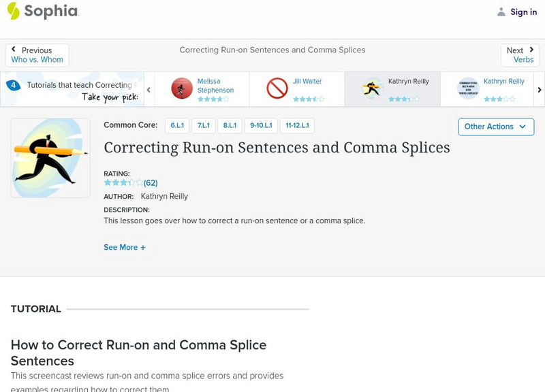545x392 pixels.
Task: Click the running pencil man lesson image
Action: tap(50, 158)
